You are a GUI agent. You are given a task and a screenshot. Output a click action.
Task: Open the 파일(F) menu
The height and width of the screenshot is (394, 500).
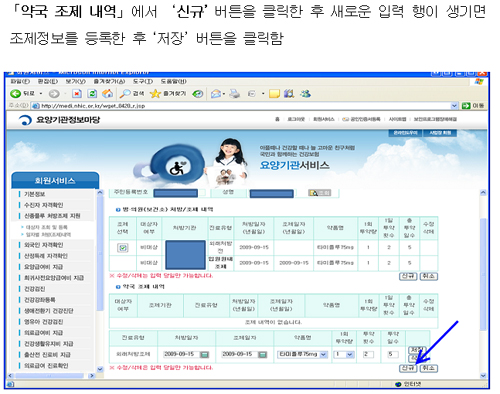coord(20,81)
